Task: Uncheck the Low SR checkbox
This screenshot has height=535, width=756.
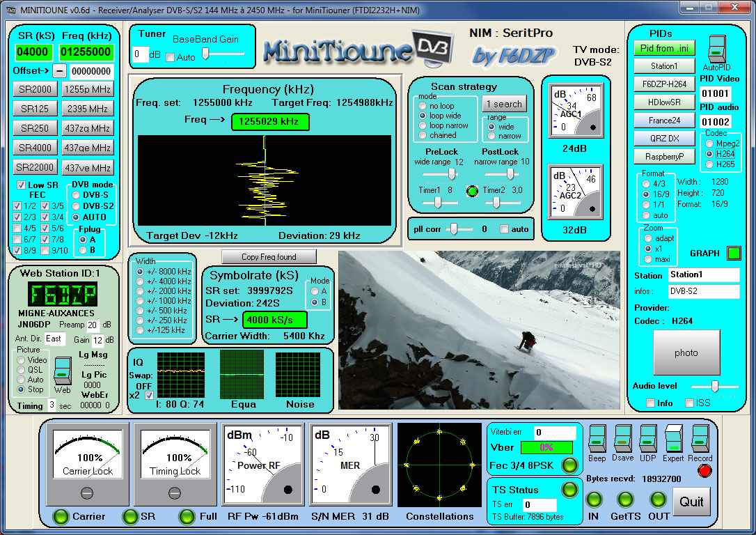Action: click(x=21, y=185)
